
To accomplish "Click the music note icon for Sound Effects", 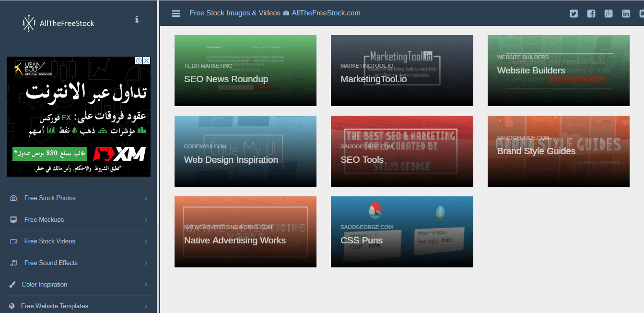I will click(x=14, y=263).
